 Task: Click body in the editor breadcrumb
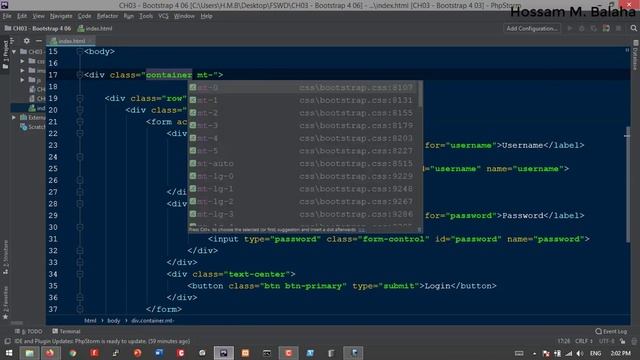pos(113,321)
